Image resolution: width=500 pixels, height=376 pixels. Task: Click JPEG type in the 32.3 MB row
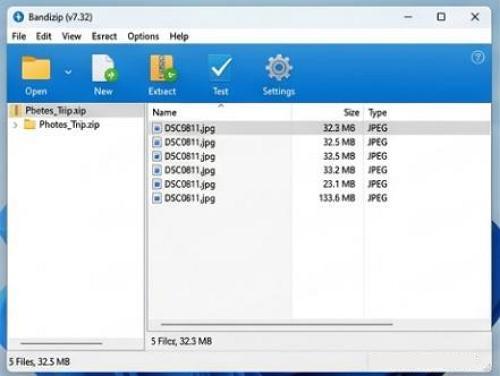pos(377,128)
